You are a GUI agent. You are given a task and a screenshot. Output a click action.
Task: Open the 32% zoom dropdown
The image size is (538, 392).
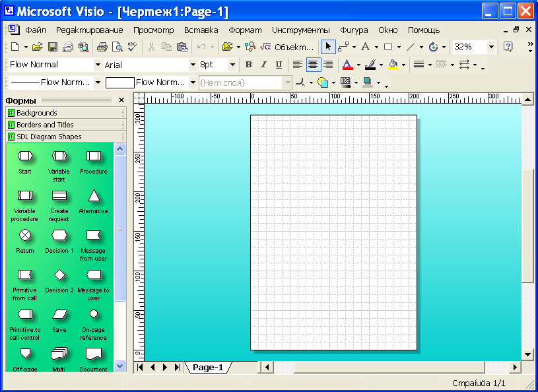491,47
